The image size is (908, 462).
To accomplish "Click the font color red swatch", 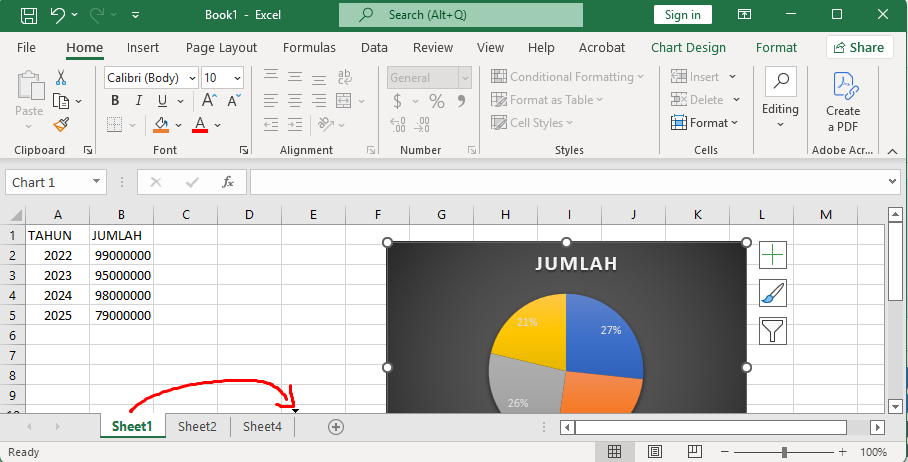I will click(200, 125).
